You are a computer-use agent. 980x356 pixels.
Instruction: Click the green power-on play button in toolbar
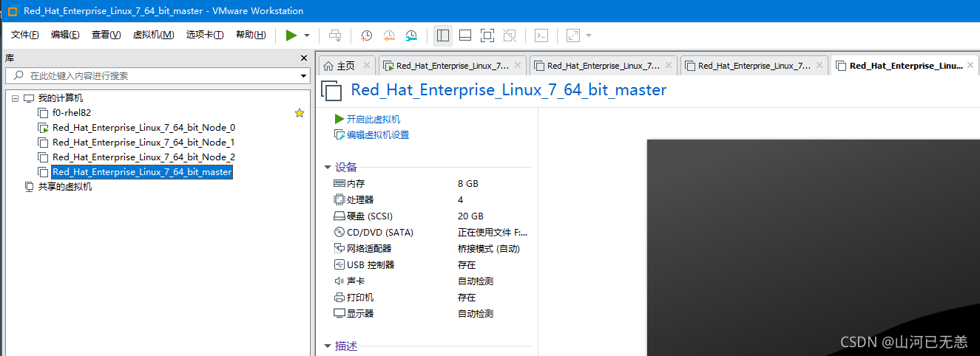click(x=291, y=35)
